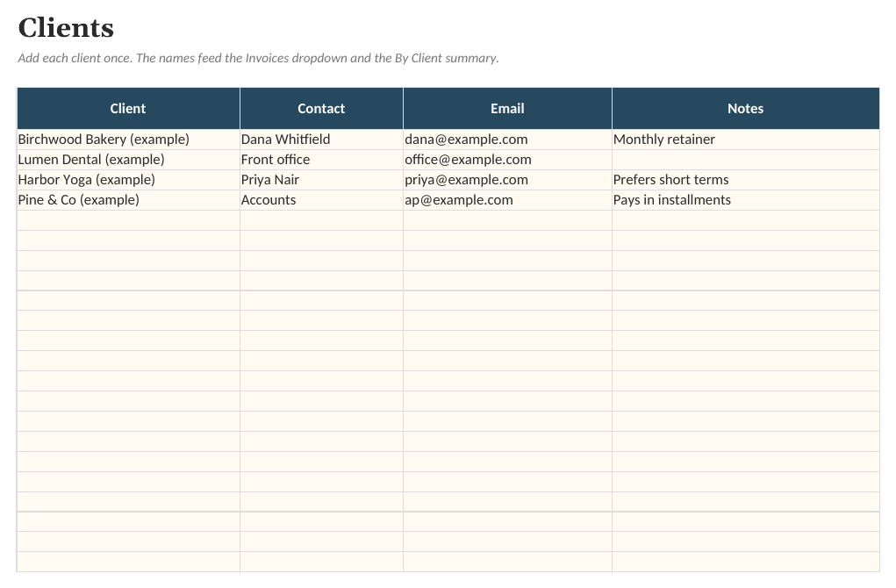
Task: Click the ap@example.com email cell
Action: pos(507,200)
